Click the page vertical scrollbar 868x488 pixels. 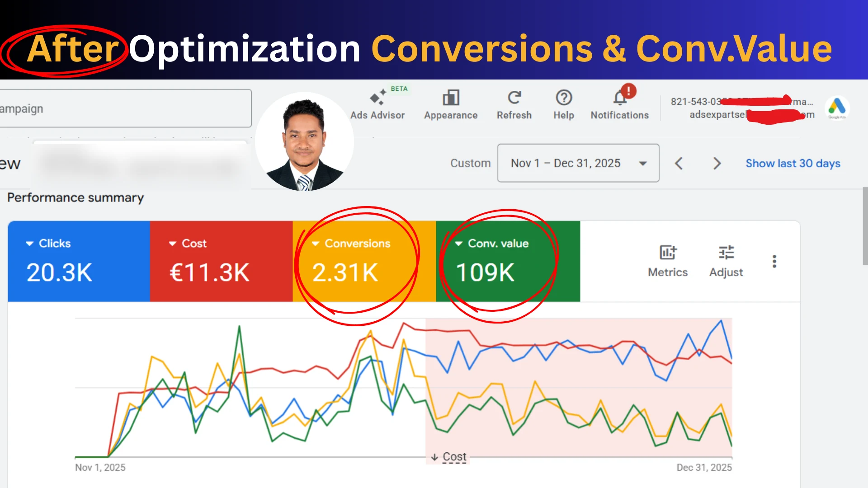point(865,226)
